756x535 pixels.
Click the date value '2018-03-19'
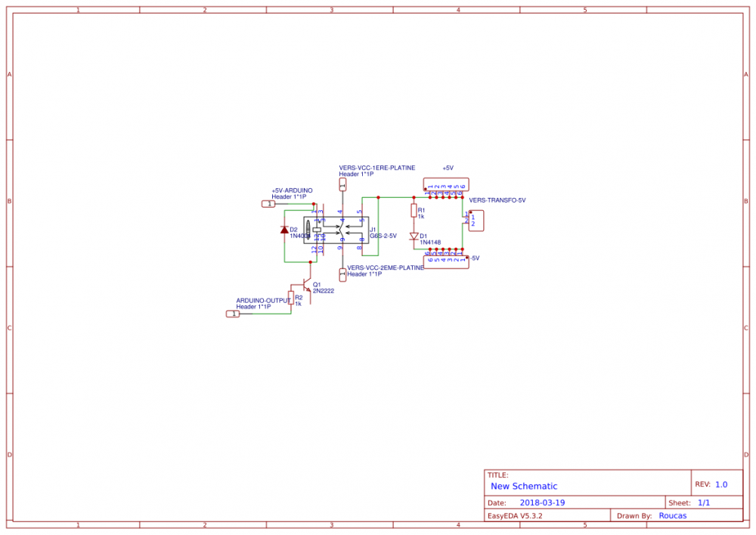click(x=542, y=503)
